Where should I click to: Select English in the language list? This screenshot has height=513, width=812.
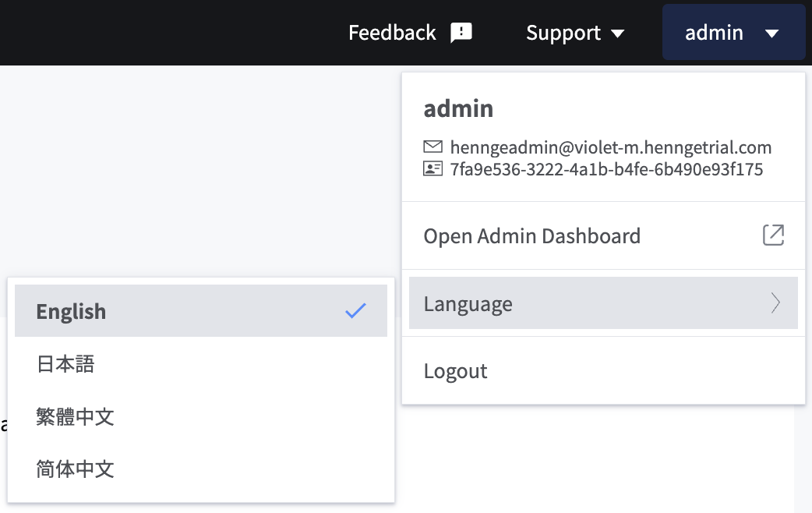point(201,311)
